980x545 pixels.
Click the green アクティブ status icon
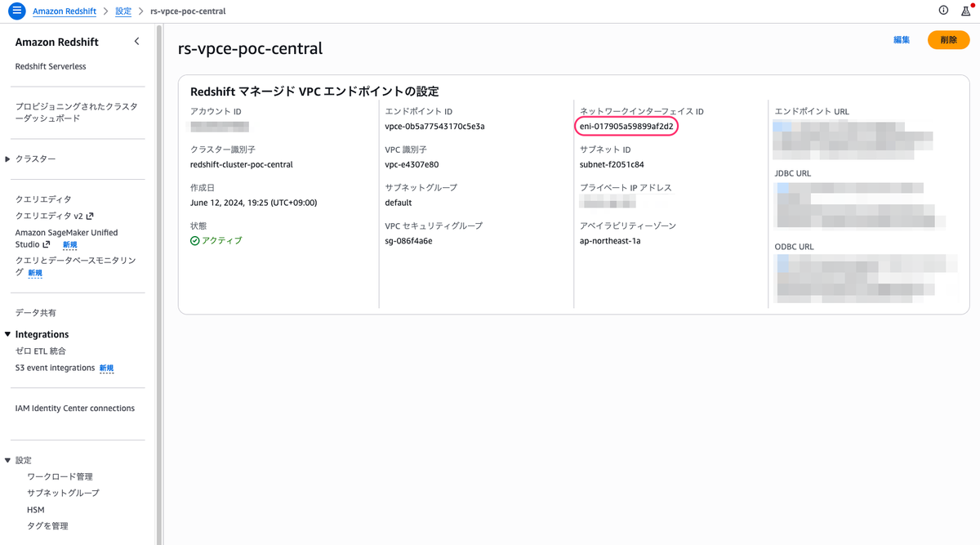(194, 241)
